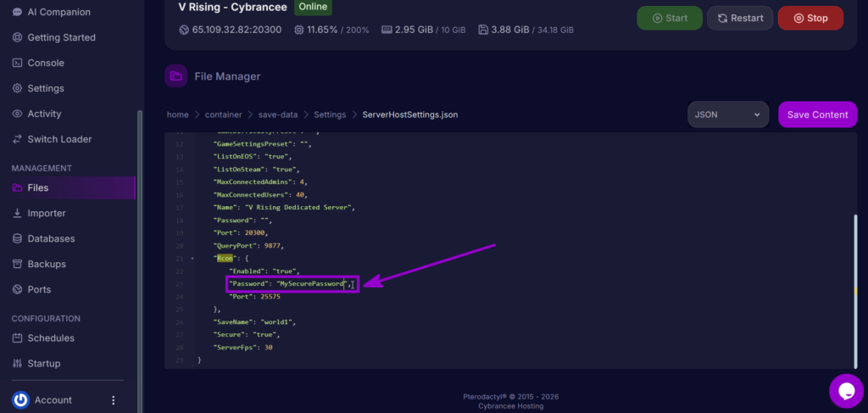Go to container breadcrumb folder
Screen dimensions: 868x413
224,114
